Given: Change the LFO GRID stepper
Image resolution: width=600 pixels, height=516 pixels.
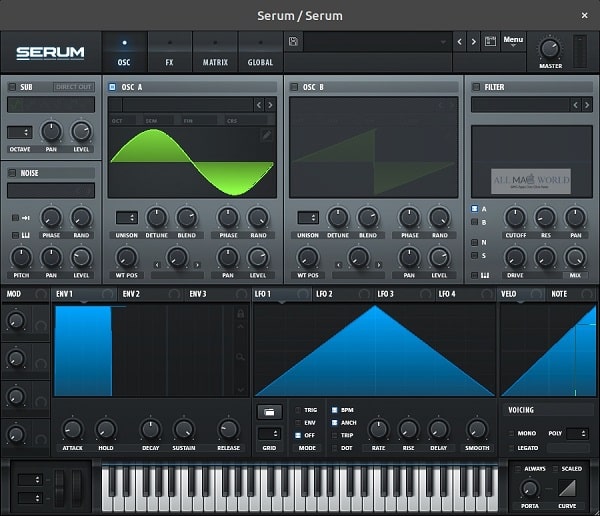Looking at the screenshot, I should click(x=269, y=434).
